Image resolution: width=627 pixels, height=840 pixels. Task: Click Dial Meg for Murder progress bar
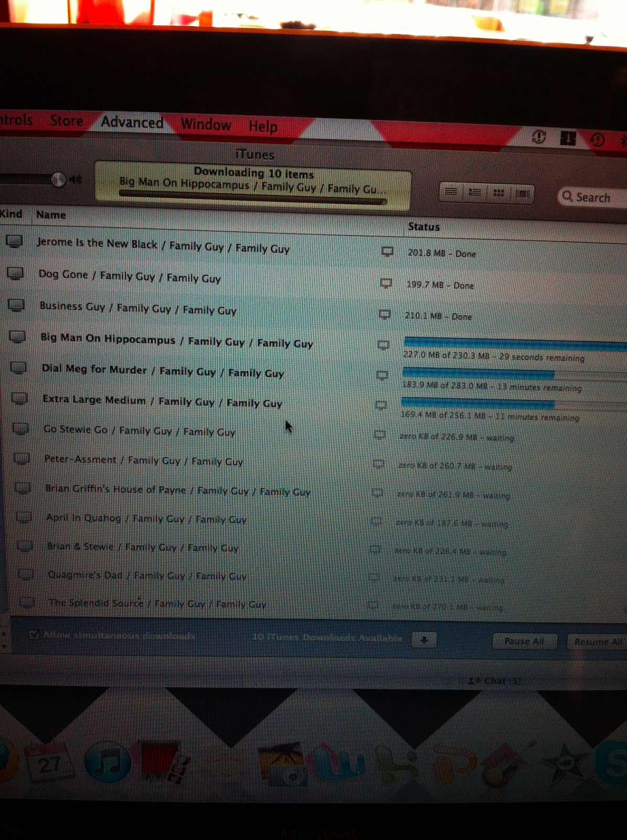[x=514, y=374]
